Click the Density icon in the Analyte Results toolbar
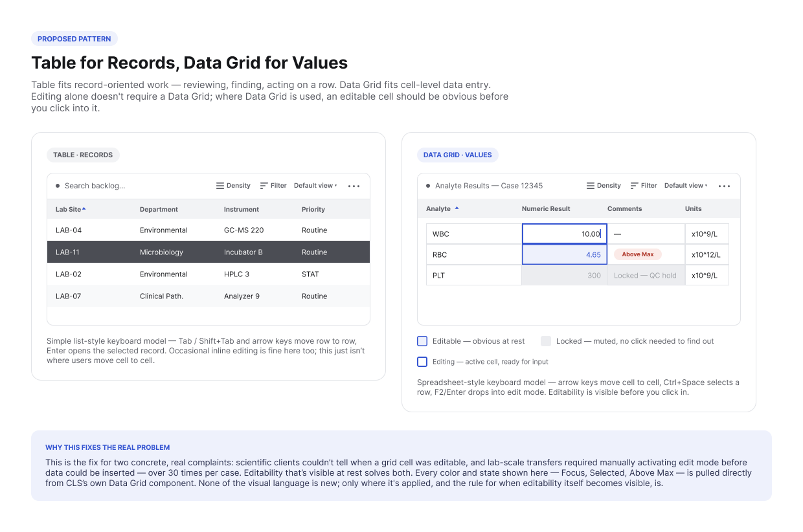Viewport: 803px width, 532px height. coord(591,186)
